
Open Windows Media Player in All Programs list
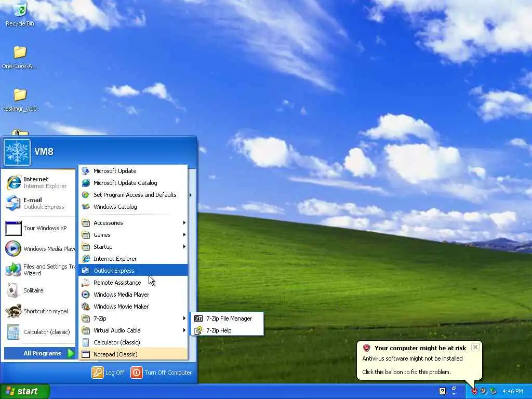pyautogui.click(x=133, y=295)
